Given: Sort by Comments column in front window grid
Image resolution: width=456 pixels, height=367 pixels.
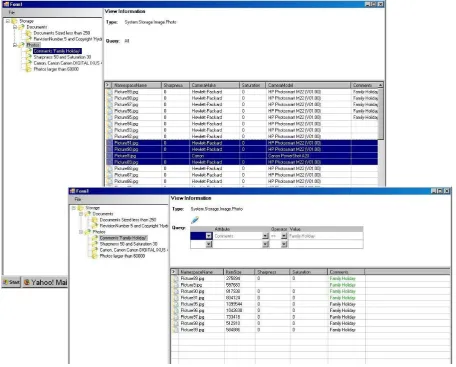Looking at the screenshot, I should (346, 272).
